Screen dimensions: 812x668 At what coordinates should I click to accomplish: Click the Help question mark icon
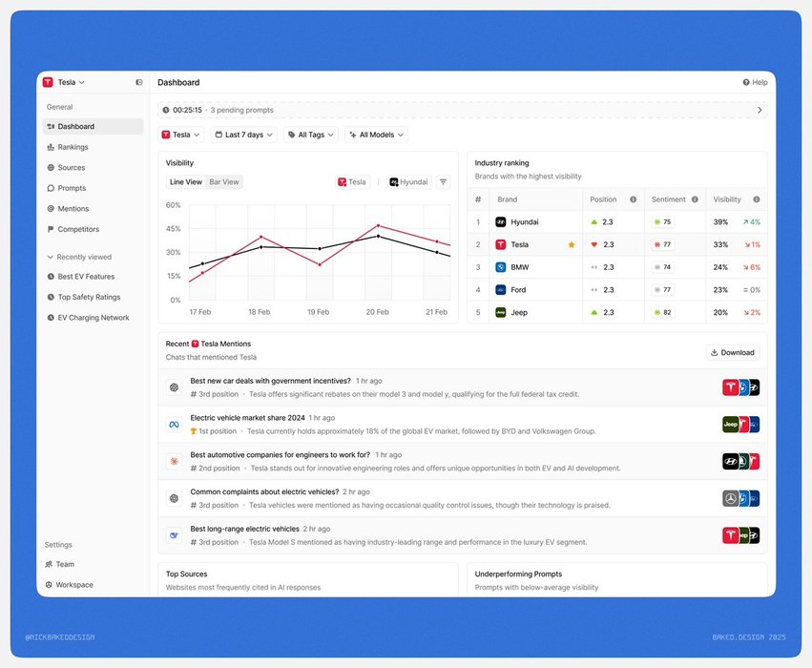click(746, 82)
